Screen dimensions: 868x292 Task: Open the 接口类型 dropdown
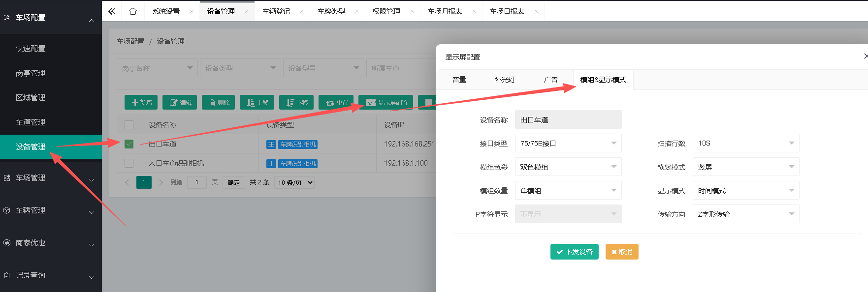(568, 143)
